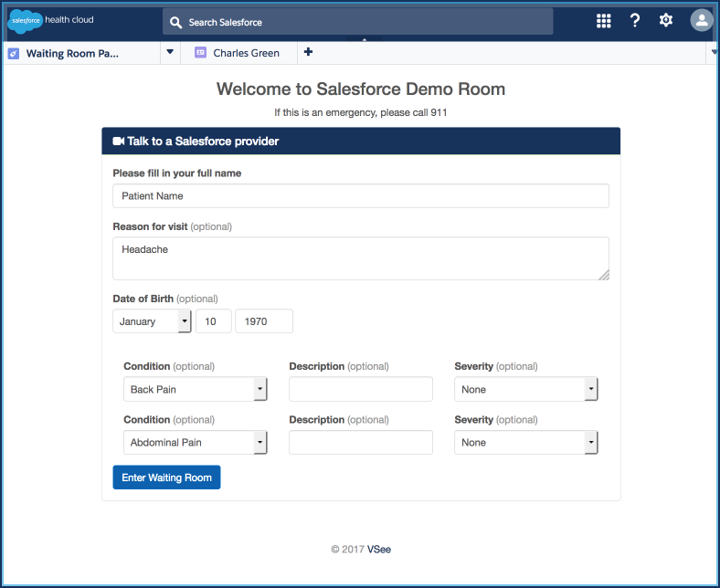Open the VSee footer link
This screenshot has height=588, width=720.
coord(379,550)
